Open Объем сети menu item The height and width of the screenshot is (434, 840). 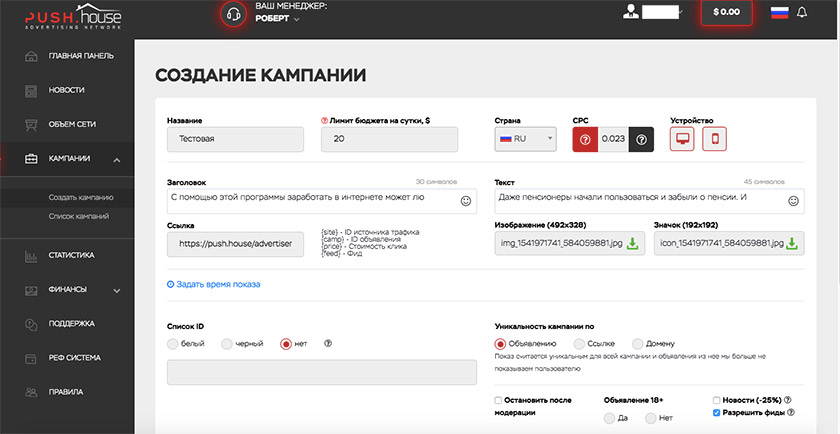[72, 124]
